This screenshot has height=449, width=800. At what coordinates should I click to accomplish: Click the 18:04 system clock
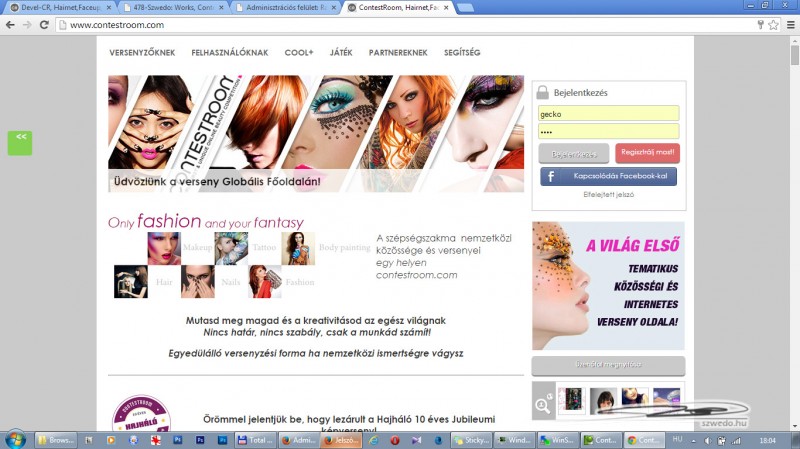coord(767,440)
